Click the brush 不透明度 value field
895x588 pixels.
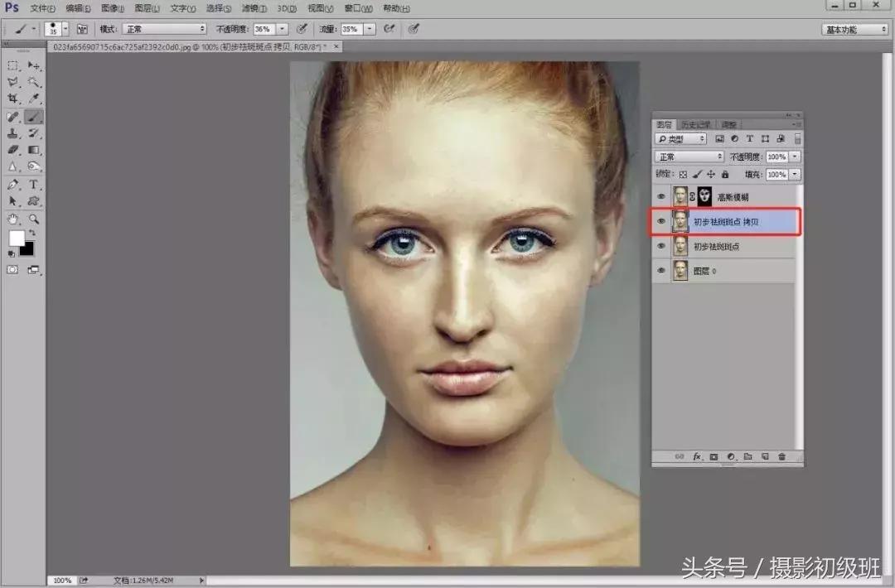264,29
